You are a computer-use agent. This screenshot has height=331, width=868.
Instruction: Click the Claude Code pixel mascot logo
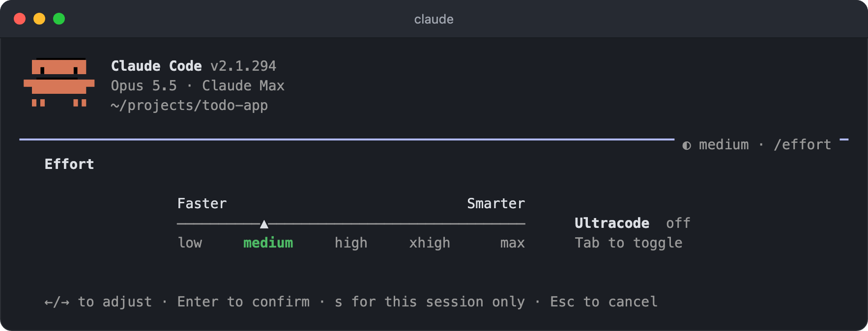point(59,83)
